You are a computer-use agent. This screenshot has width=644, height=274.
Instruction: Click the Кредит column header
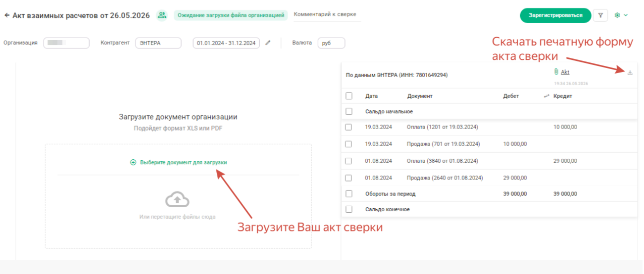563,96
